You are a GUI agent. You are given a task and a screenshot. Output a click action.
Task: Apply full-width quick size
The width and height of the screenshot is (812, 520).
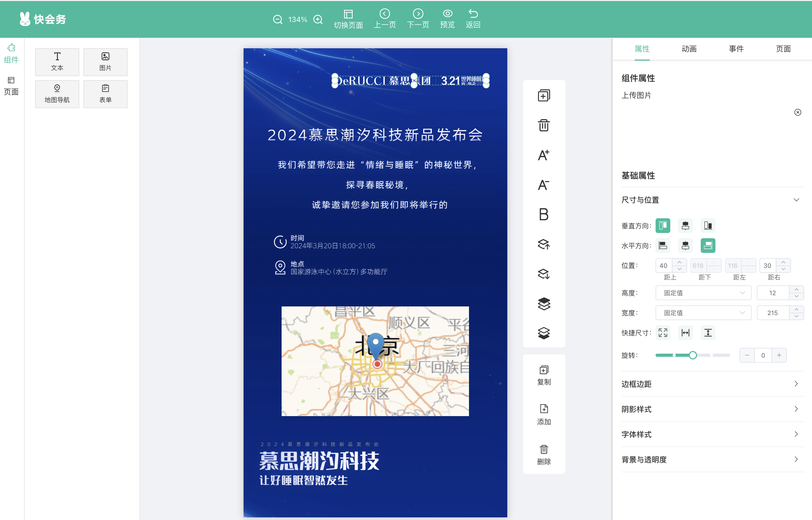pos(685,333)
